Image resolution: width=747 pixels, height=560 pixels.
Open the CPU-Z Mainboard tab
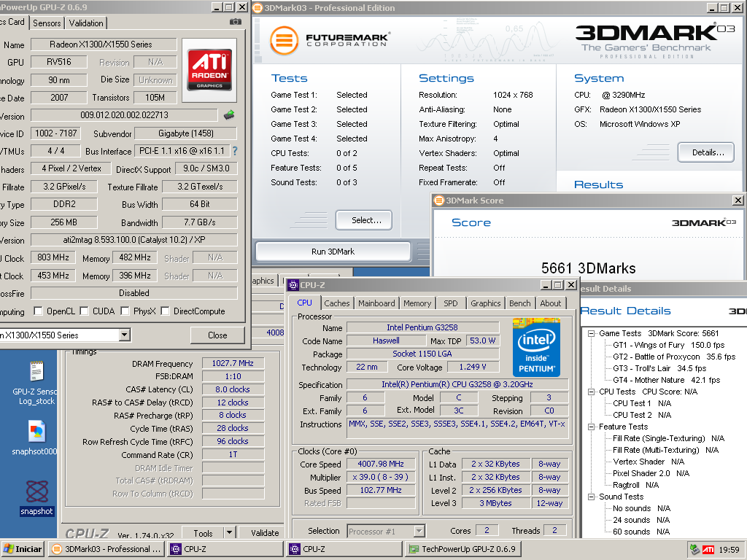tap(376, 303)
